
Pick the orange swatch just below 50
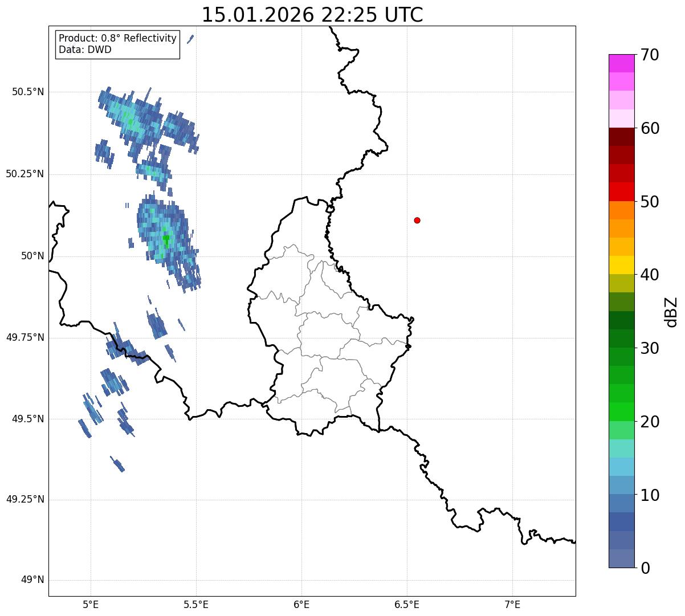tap(621, 210)
